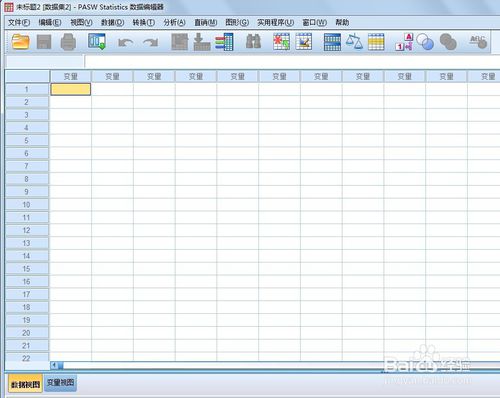This screenshot has height=398, width=500.
Task: Click the Weight Cases scales icon
Action: 354,42
